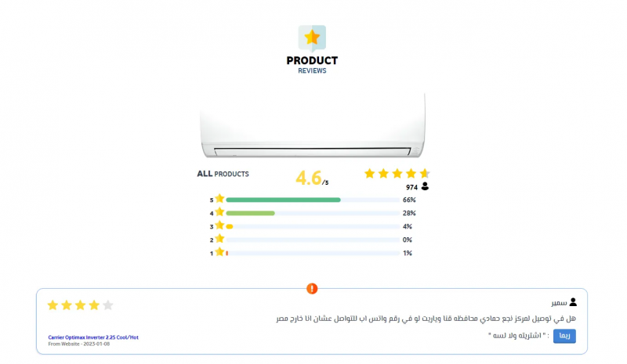
Task: Click the grey fifth star in the review's rating
Action: pyautogui.click(x=108, y=305)
